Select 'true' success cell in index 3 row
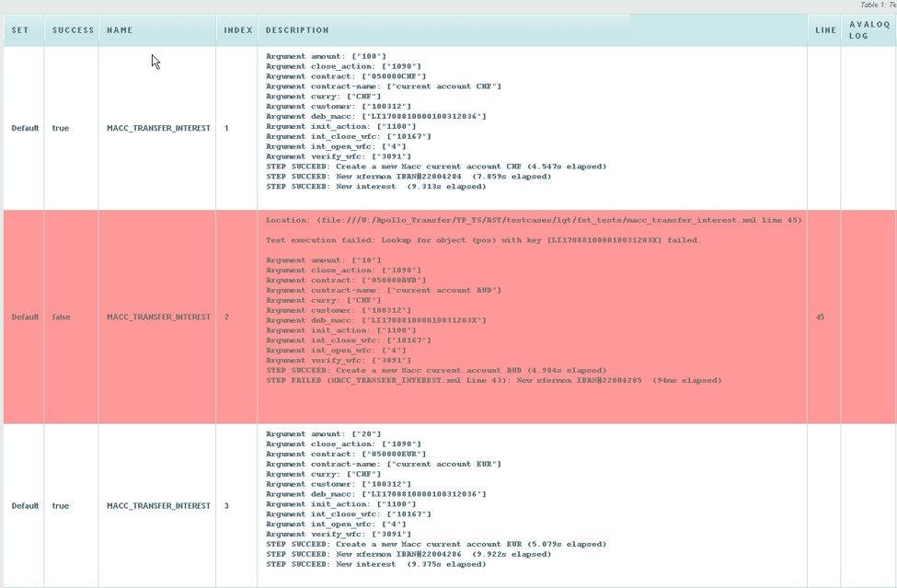The image size is (897, 588). tap(60, 505)
